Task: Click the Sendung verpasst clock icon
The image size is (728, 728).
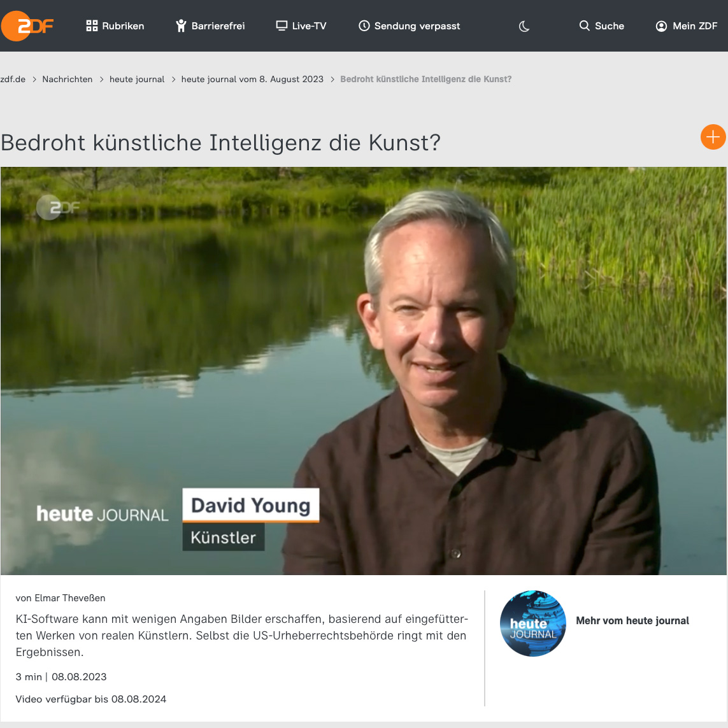Action: [364, 25]
